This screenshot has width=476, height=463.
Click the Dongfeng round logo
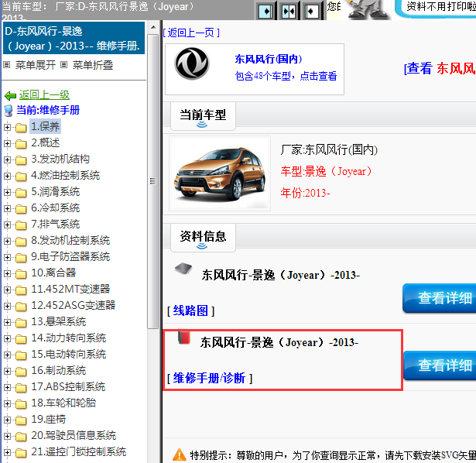pyautogui.click(x=192, y=63)
